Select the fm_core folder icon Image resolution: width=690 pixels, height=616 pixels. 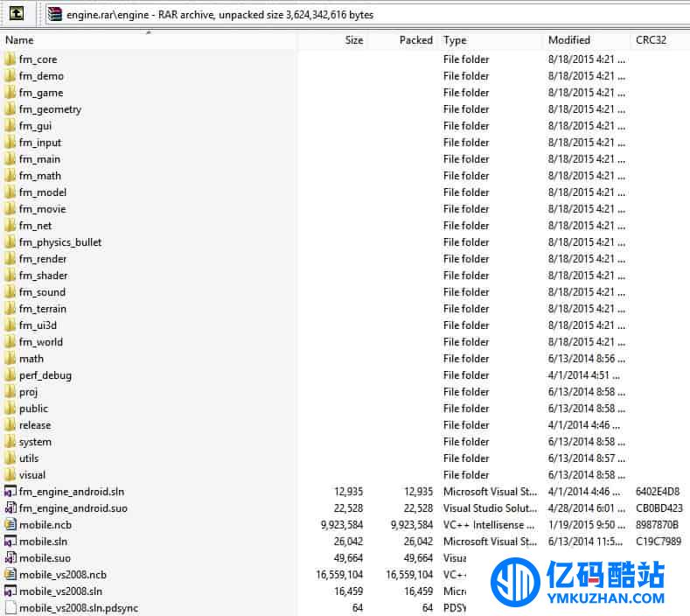click(10, 59)
